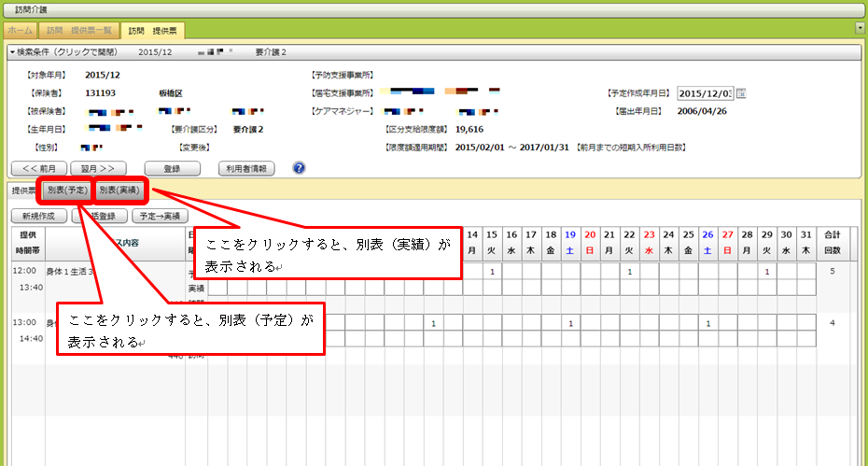This screenshot has width=868, height=466.
Task: Click the 予定作成年月日 date input field
Action: tap(705, 93)
